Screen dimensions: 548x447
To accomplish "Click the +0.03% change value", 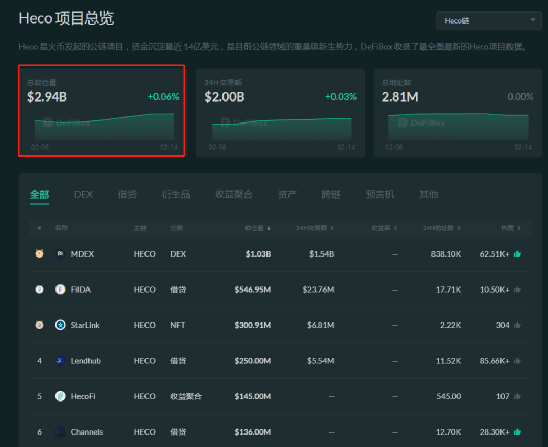I will [341, 96].
